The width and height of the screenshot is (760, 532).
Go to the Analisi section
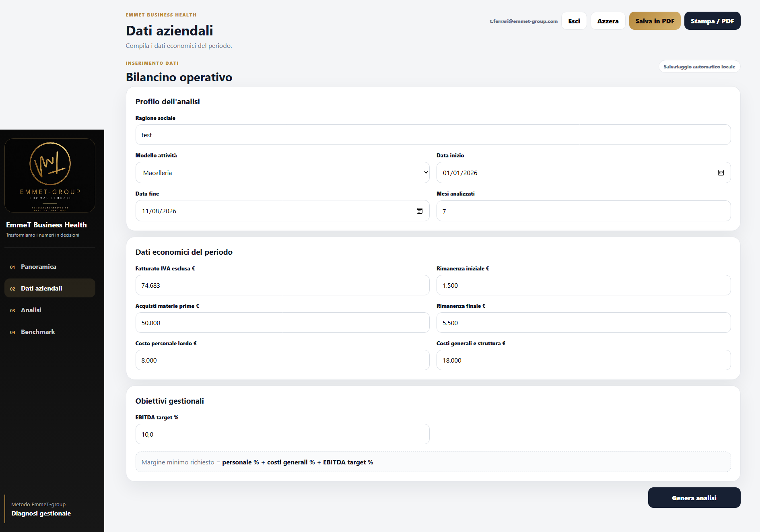coord(50,310)
